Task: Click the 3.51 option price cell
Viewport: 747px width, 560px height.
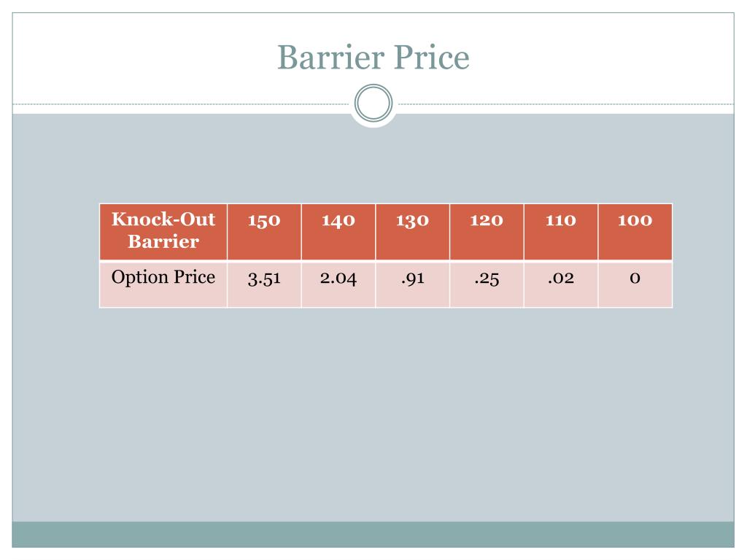Action: 264,284
